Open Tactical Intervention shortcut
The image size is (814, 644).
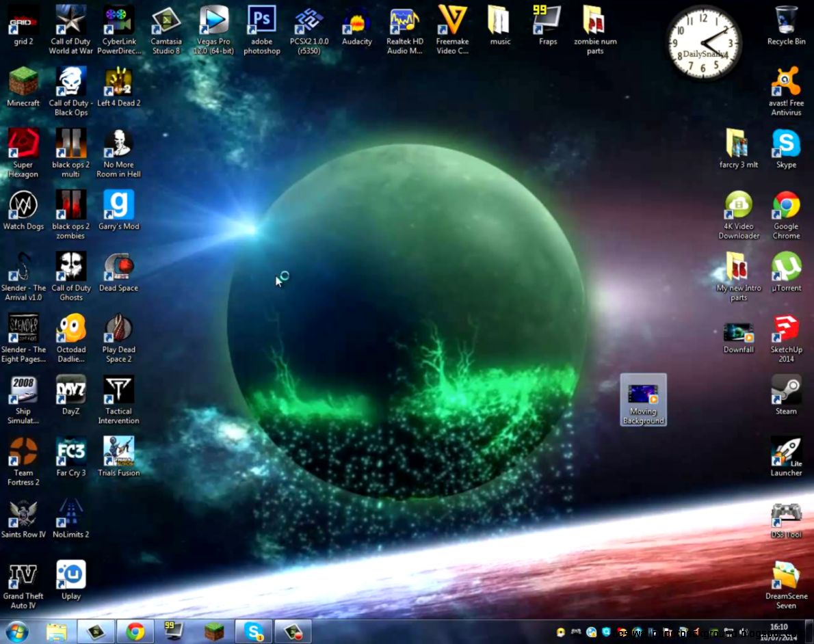[119, 399]
